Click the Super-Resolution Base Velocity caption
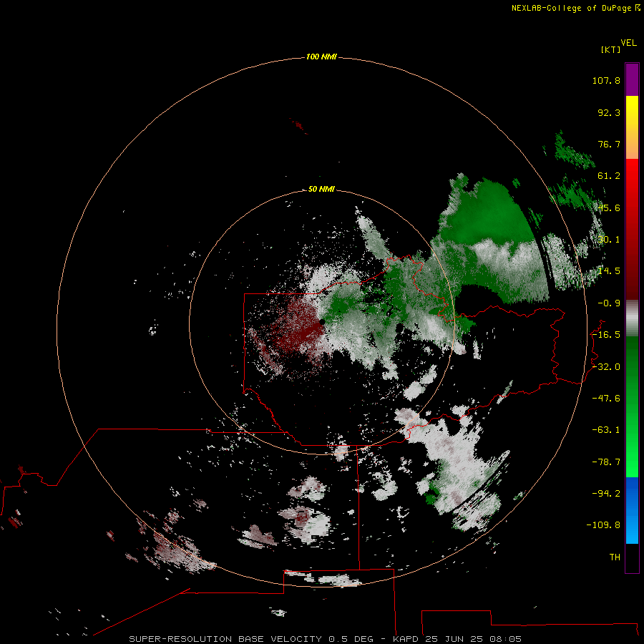This screenshot has height=644, width=644. [x=326, y=639]
